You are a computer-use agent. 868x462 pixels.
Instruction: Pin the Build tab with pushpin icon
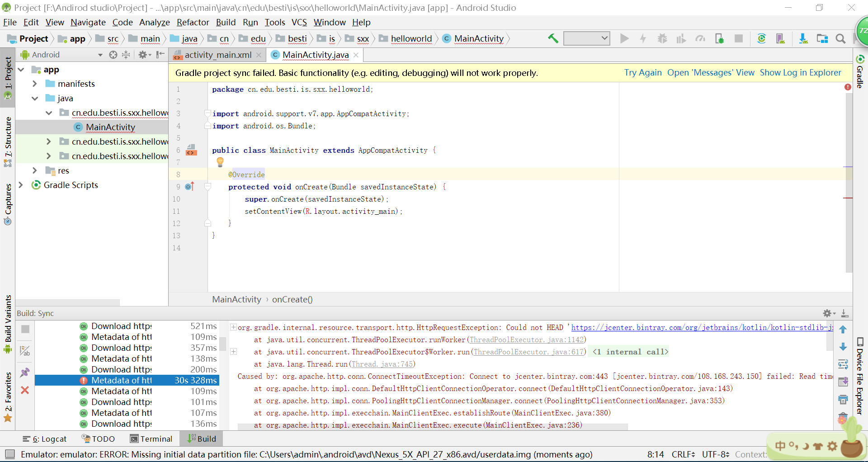tap(25, 373)
